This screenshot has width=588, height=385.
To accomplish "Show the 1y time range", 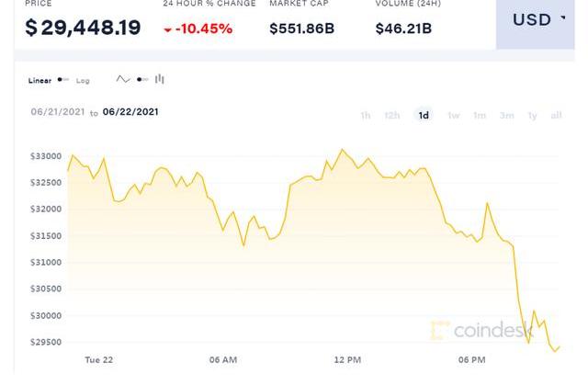I will [532, 115].
